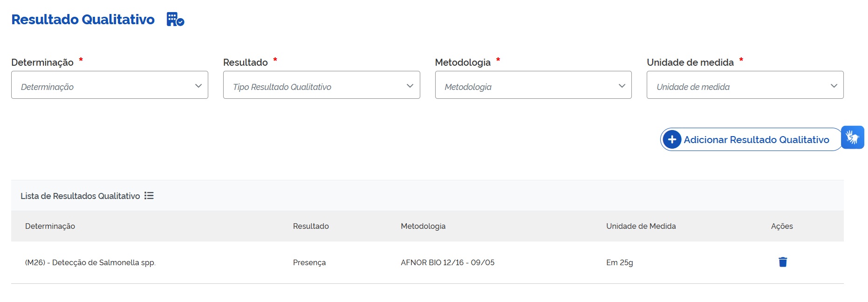Click the Unidade de Medida column header
The height and width of the screenshot is (302, 868).
point(641,226)
